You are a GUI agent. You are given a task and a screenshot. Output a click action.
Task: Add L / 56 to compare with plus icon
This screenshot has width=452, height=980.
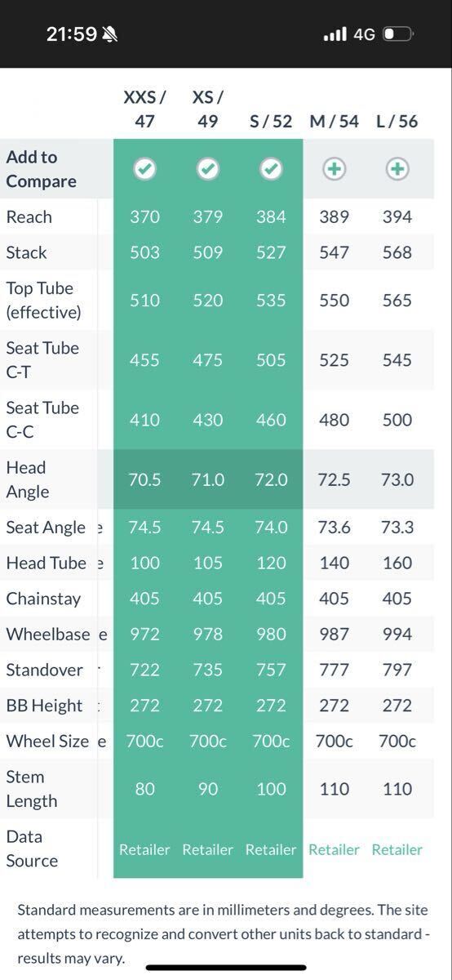397,169
